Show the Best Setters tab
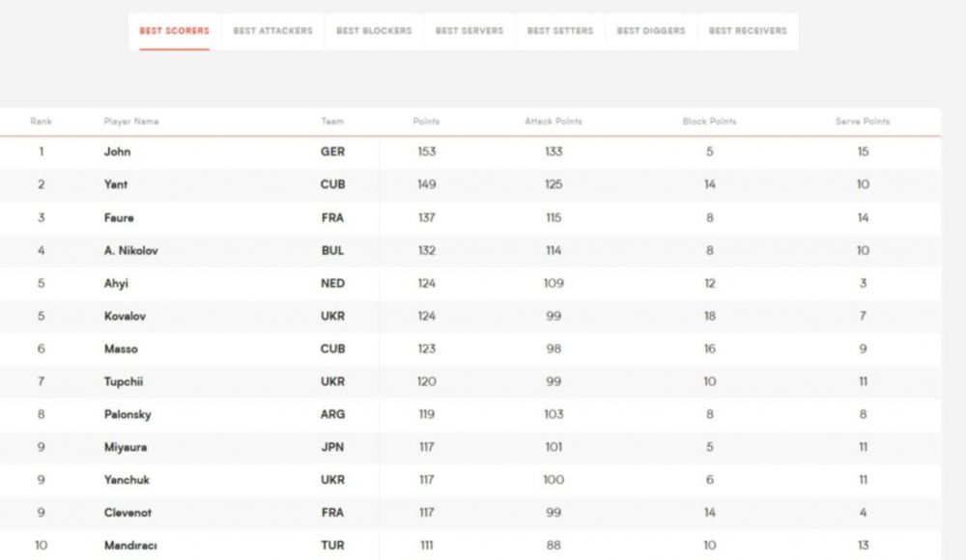The height and width of the screenshot is (560, 966). click(560, 31)
